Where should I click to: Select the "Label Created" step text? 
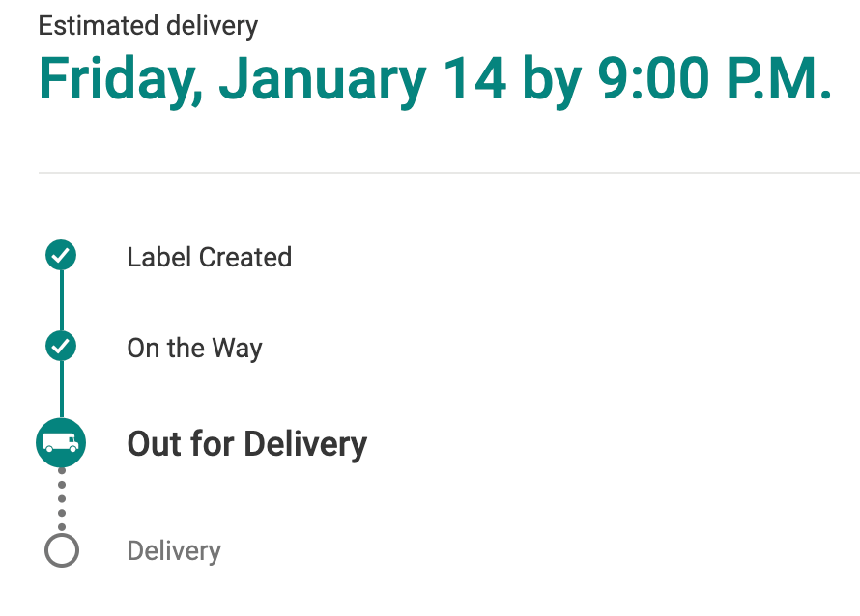209,258
